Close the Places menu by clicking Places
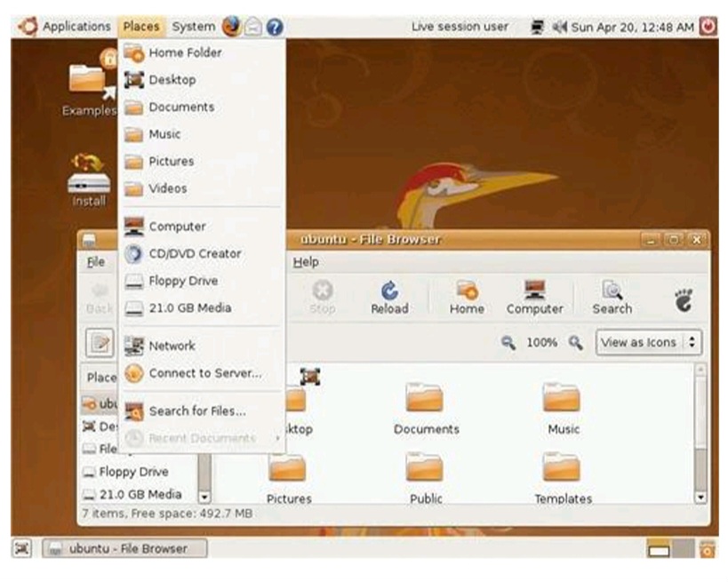Screen dimensions: 728x582 point(140,27)
